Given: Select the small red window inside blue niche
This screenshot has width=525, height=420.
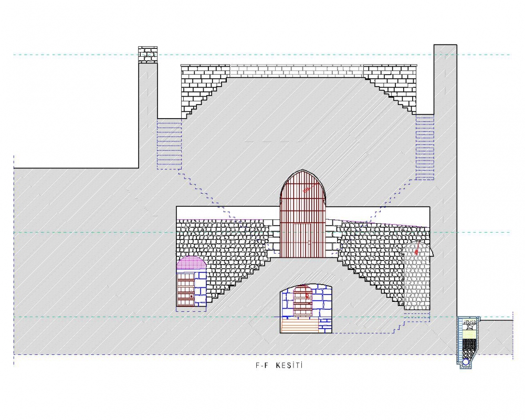Looking at the screenshot, I should point(302,300).
